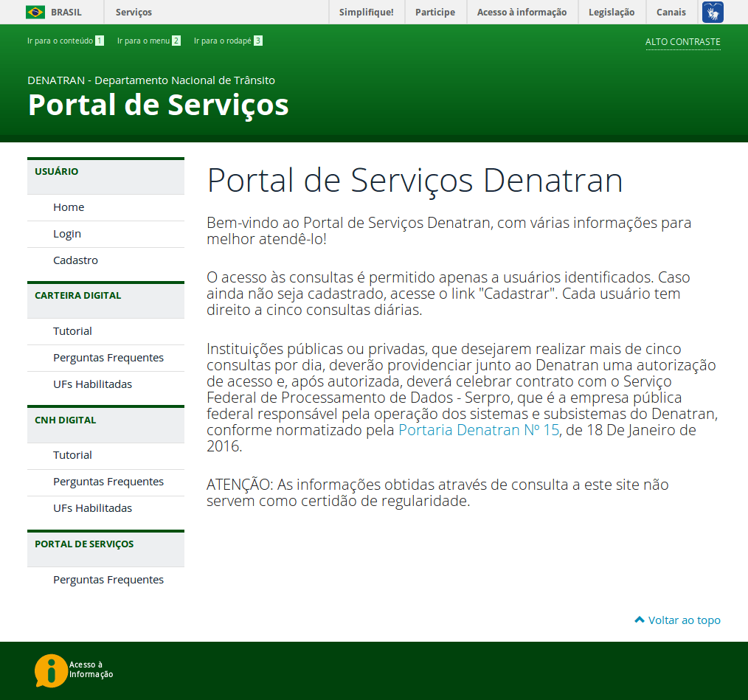Viewport: 748px width, 700px height.
Task: Click Ir para o menu skip link
Action: tap(149, 41)
